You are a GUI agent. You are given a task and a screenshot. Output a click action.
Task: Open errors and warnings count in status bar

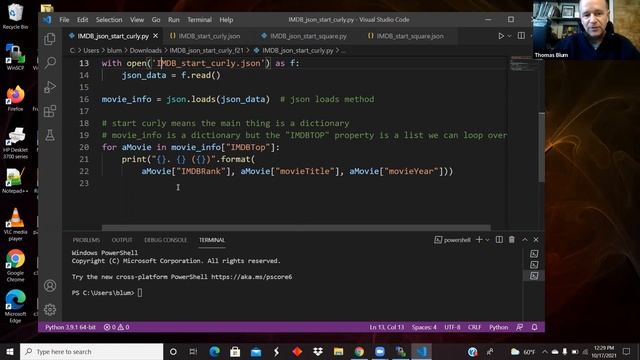pos(116,327)
